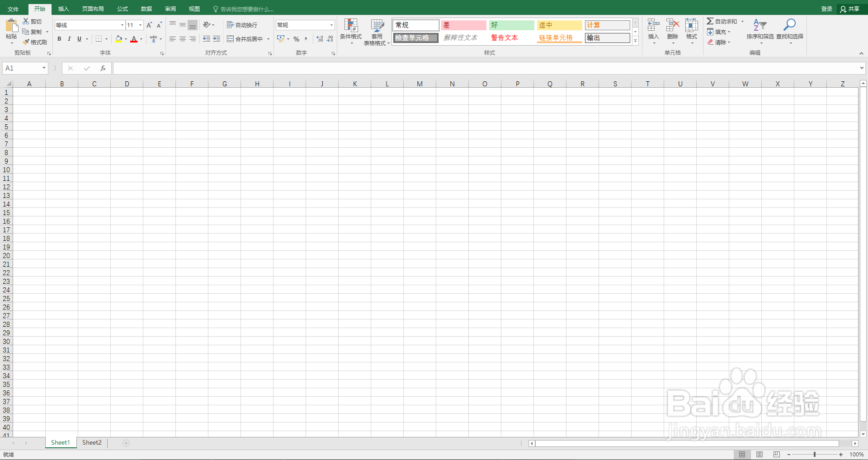The width and height of the screenshot is (868, 460).
Task: Toggle Italic formatting
Action: [69, 39]
